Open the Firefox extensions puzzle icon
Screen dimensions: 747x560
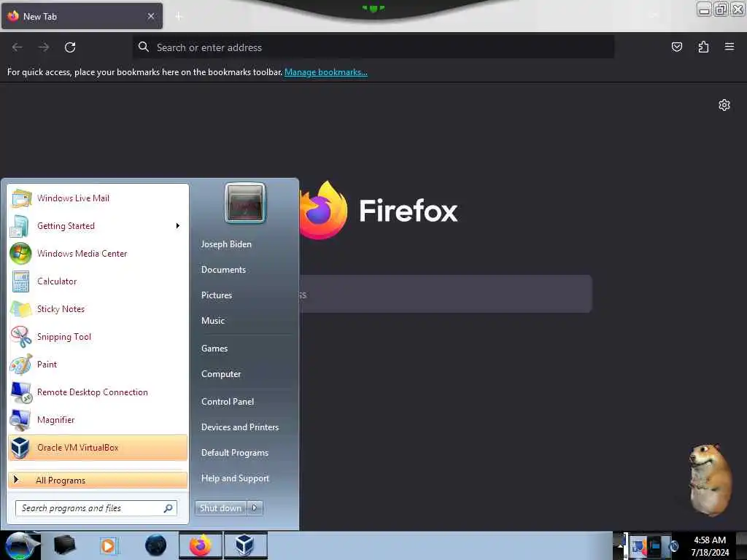703,47
